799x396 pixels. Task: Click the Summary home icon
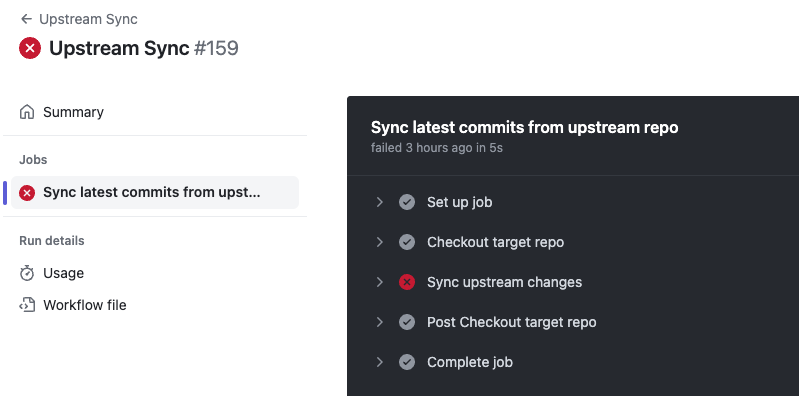[26, 112]
